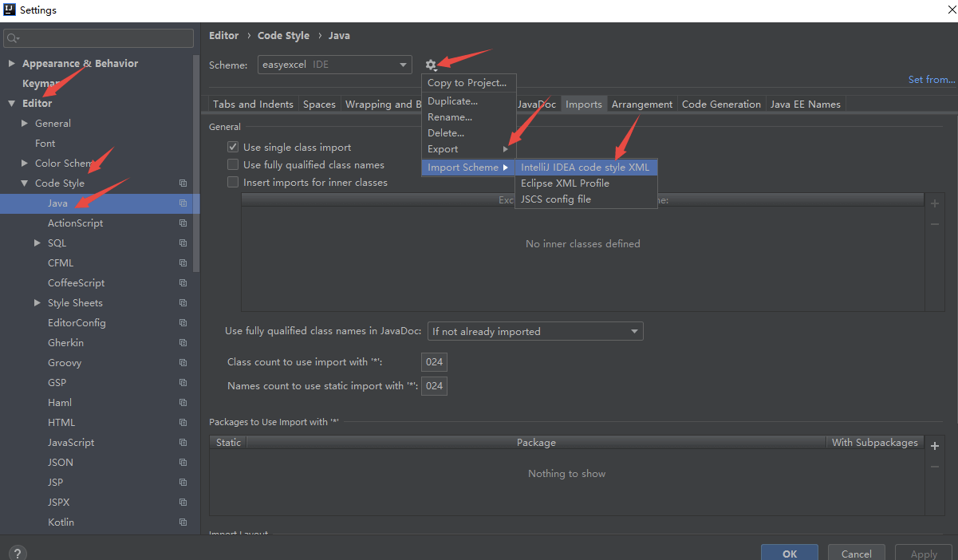Click the With Subpackages column header

875,443
